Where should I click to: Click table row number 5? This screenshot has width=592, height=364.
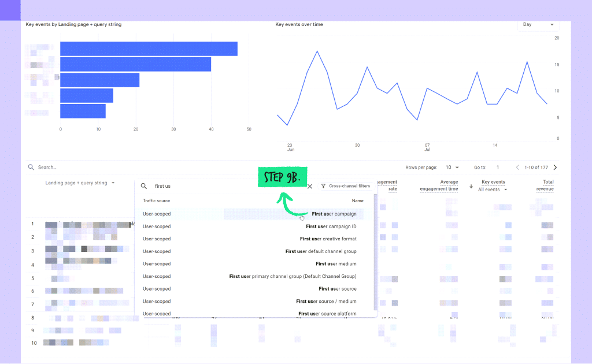pyautogui.click(x=33, y=278)
